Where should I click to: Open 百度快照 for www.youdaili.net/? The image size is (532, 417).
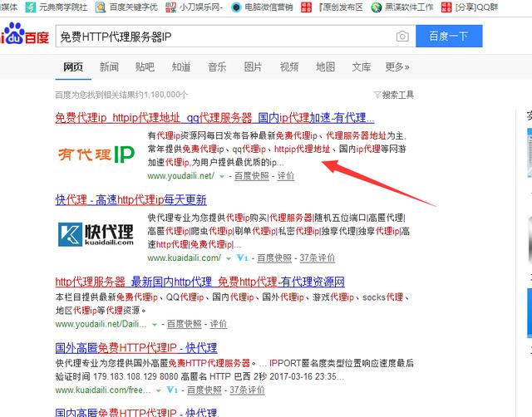252,176
